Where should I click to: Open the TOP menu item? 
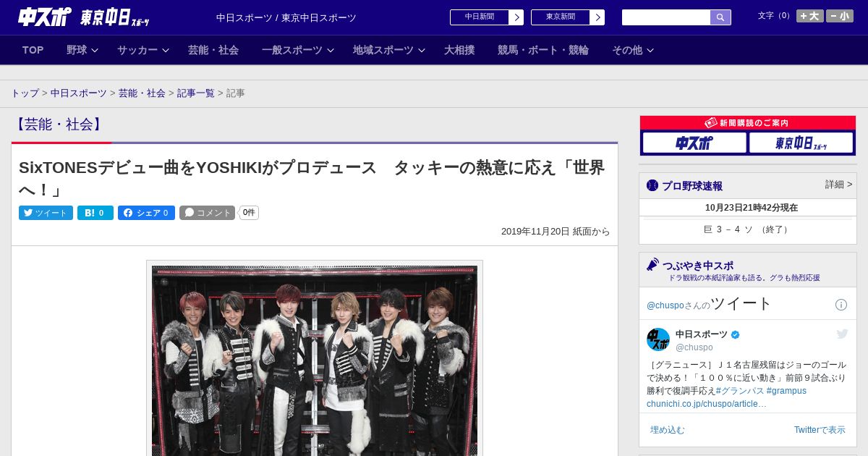click(33, 50)
